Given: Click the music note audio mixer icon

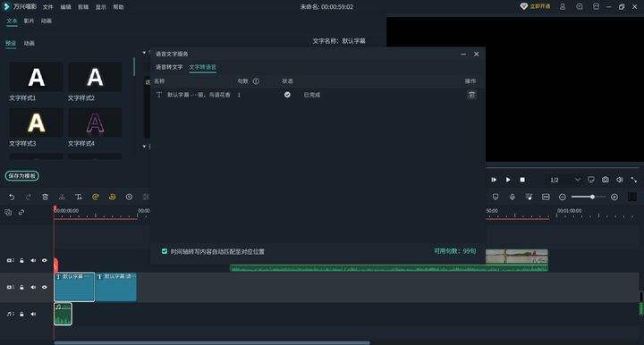Looking at the screenshot, I should [x=529, y=197].
